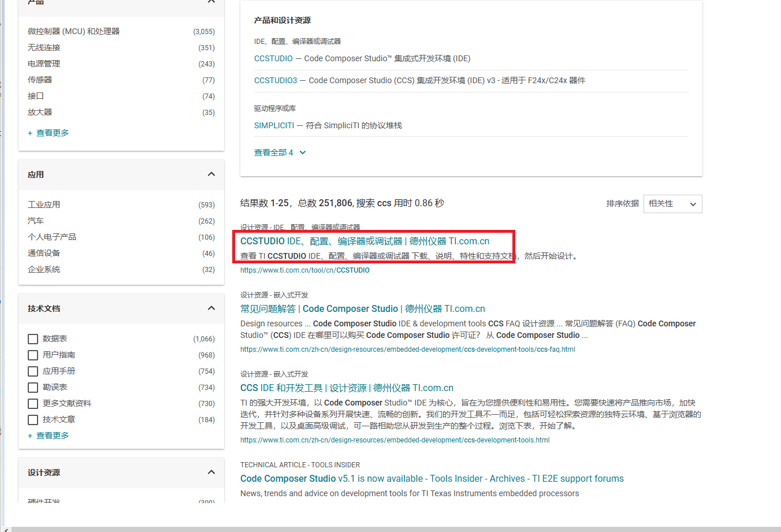The height and width of the screenshot is (532, 781).
Task: Show more 技术文档 types via 查看更多
Action: pyautogui.click(x=49, y=436)
